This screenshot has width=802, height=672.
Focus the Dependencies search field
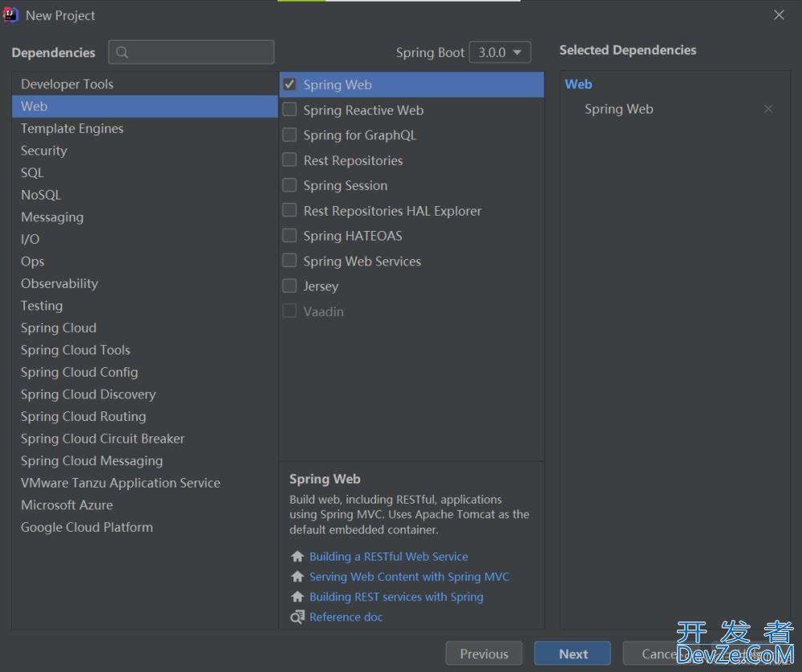(x=192, y=52)
